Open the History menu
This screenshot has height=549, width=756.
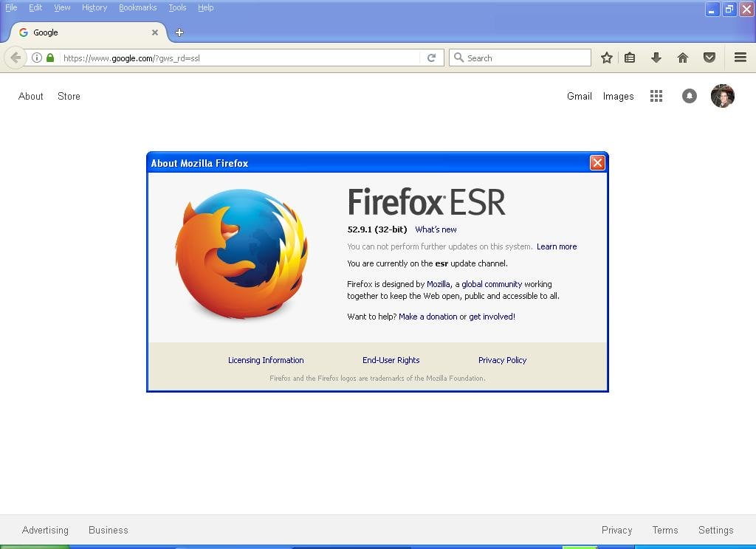pos(94,7)
